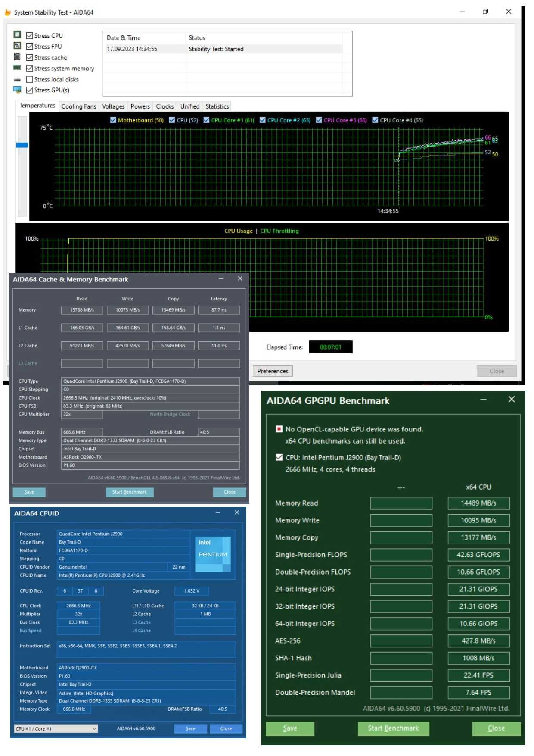534x756 pixels.
Task: Open the Statistics tab
Action: [x=217, y=106]
